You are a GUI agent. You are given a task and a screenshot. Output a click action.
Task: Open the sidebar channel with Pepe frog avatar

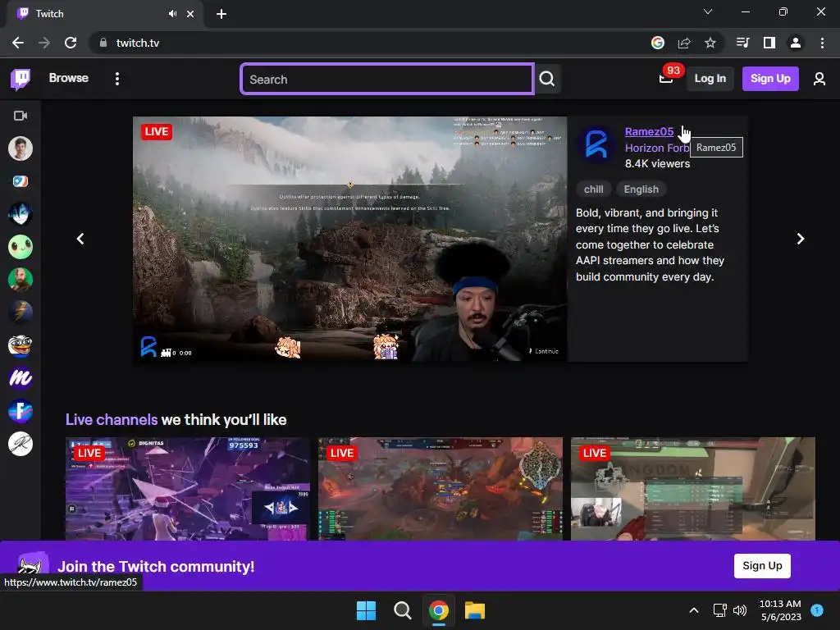tap(21, 345)
